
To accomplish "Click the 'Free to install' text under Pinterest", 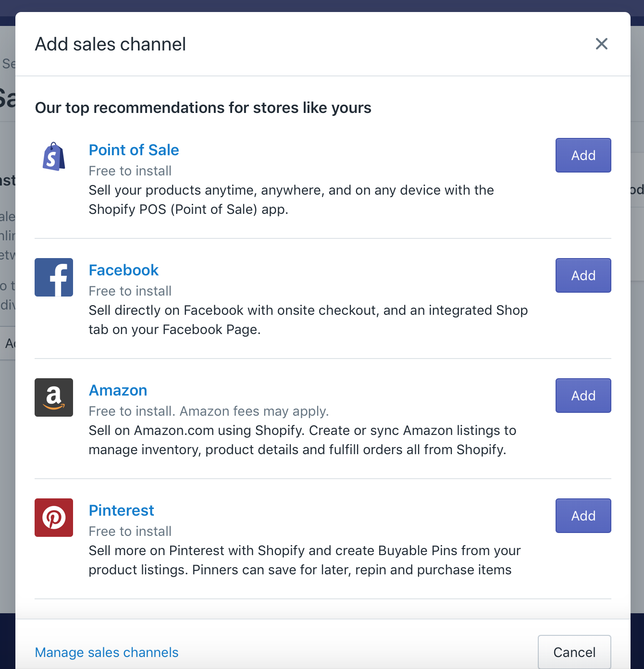I will point(130,532).
